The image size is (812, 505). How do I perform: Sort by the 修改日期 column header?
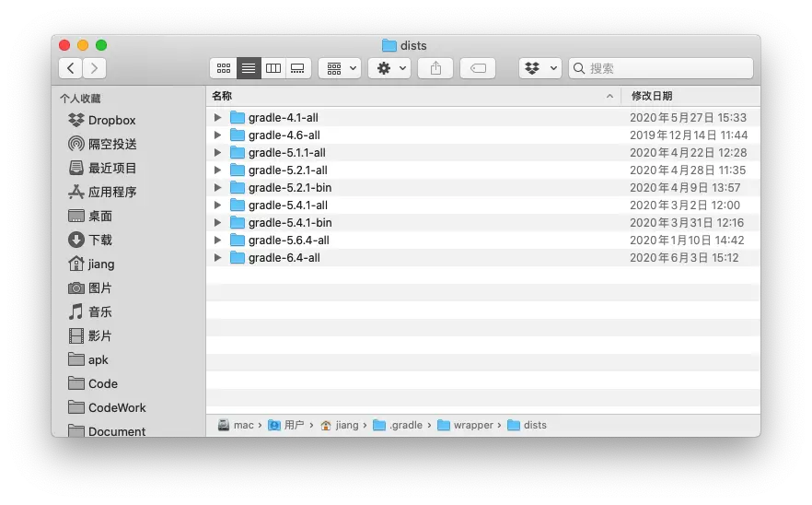click(x=690, y=96)
